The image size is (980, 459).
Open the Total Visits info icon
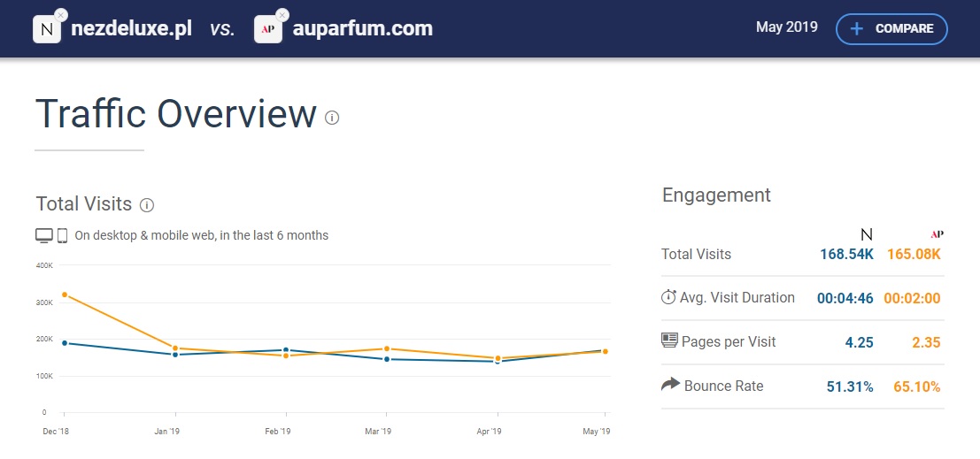[x=147, y=205]
